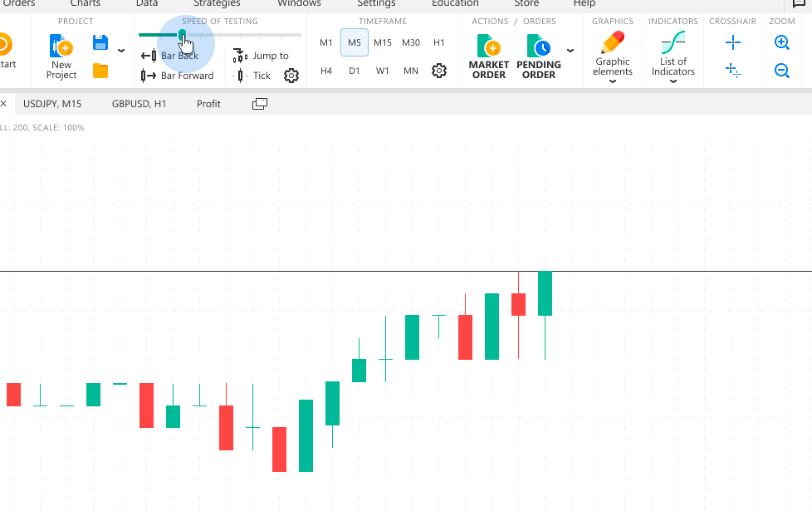Click the speed of testing slider track
This screenshot has width=812, height=516.
pos(249,35)
